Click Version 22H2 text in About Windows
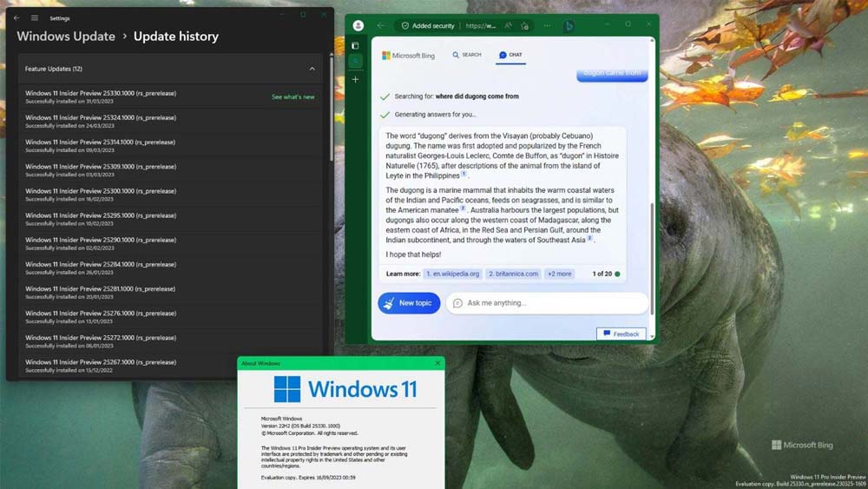 [300, 426]
